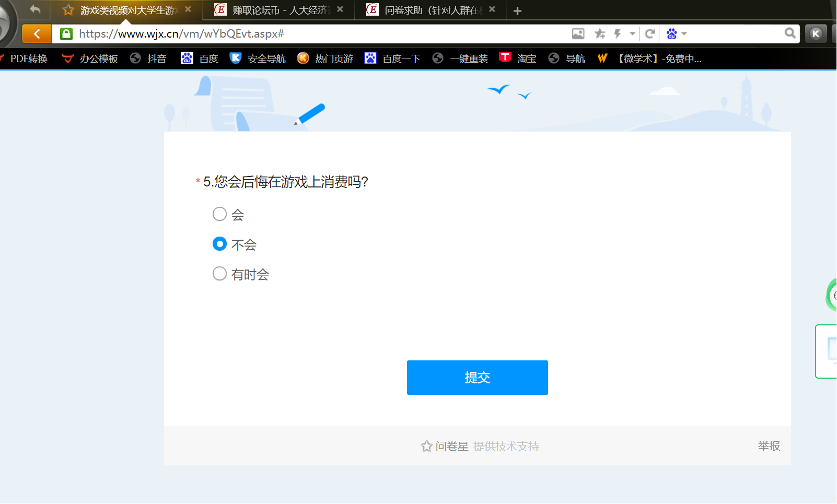Click the search box input field

(737, 34)
